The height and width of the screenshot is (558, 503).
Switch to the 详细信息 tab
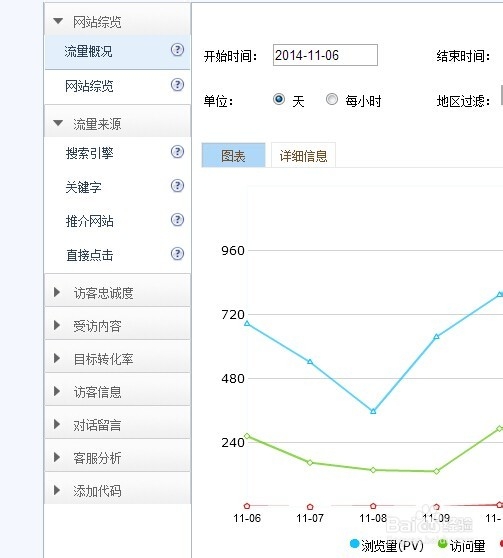pos(303,156)
